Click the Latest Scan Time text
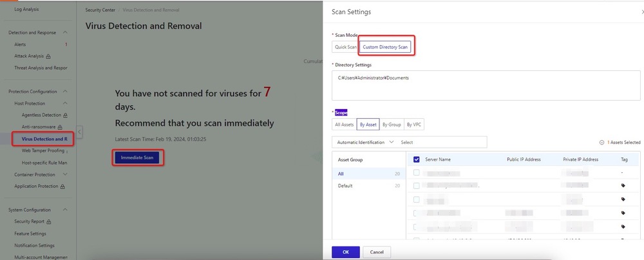The width and height of the screenshot is (644, 260). tap(160, 139)
